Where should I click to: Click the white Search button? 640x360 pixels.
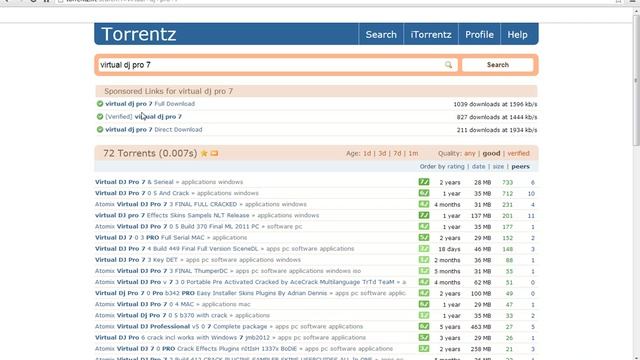pyautogui.click(x=498, y=65)
